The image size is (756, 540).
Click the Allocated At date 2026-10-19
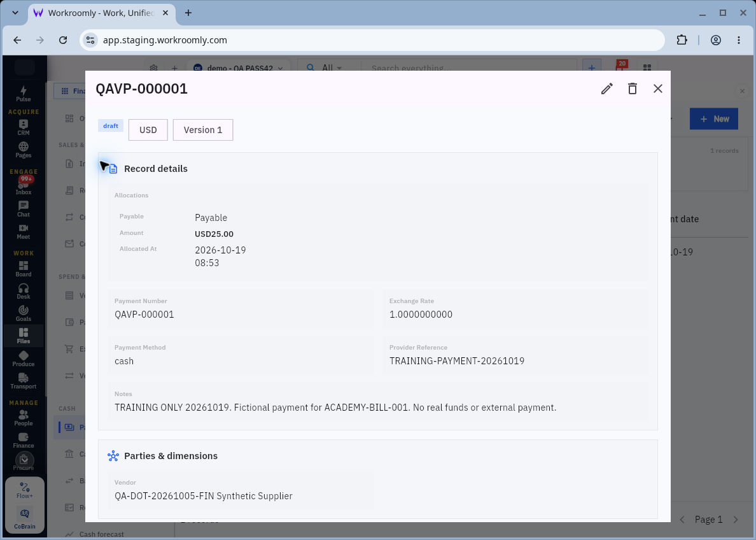[220, 250]
